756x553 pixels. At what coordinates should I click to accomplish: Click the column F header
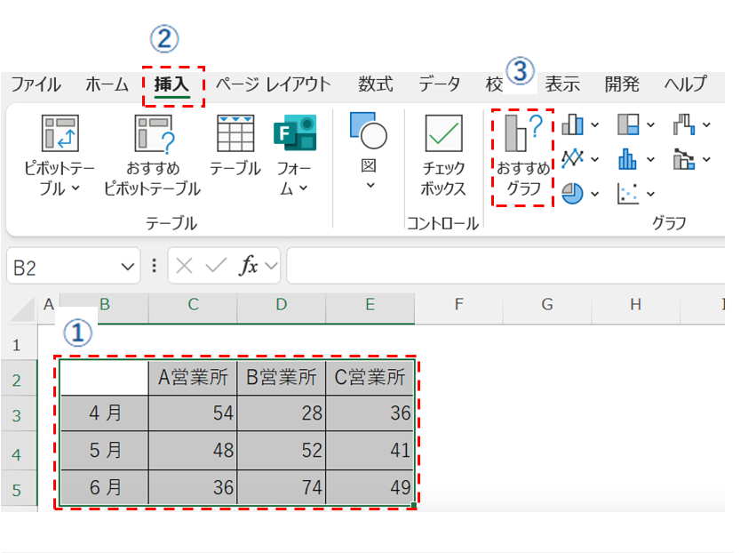(458, 305)
